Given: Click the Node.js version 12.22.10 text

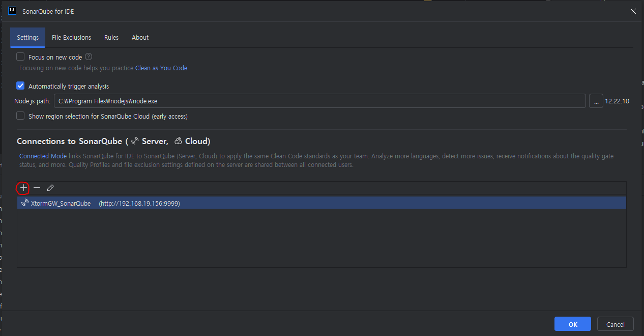Looking at the screenshot, I should point(617,101).
